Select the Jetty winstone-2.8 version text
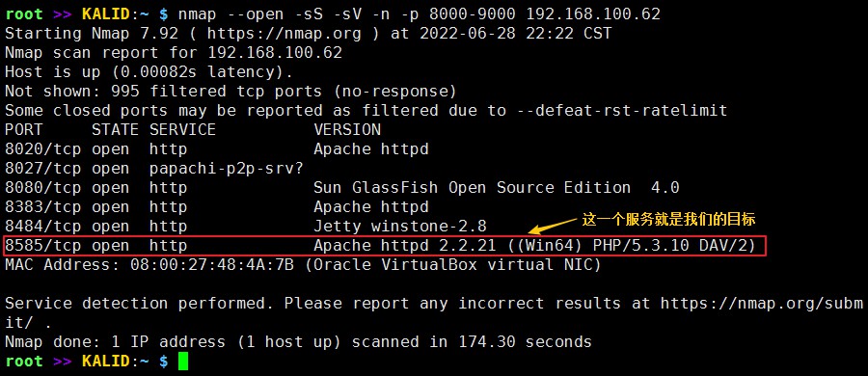 tap(400, 227)
